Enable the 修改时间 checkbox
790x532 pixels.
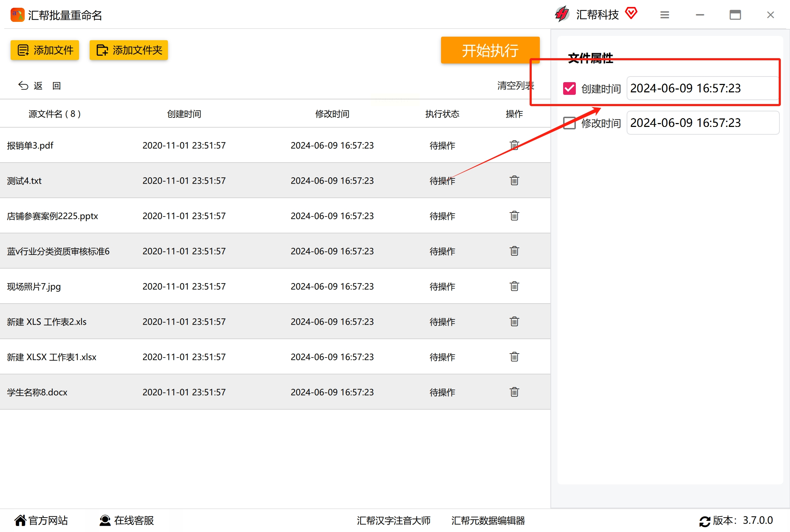pos(569,123)
